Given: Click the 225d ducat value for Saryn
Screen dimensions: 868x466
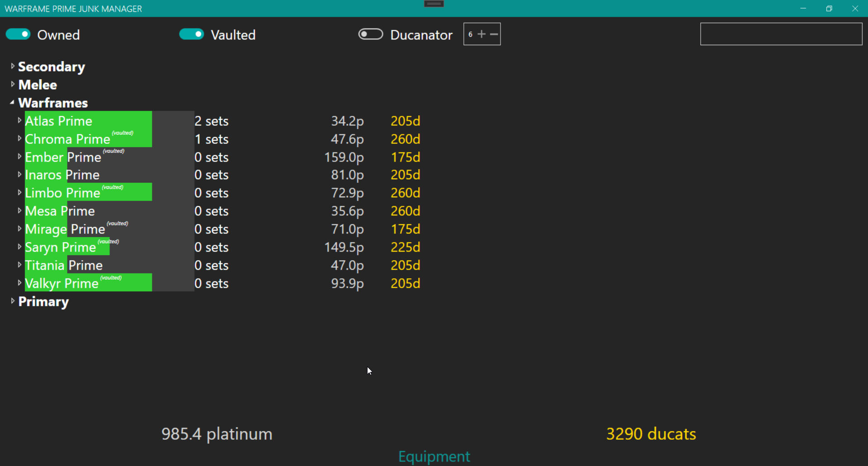Looking at the screenshot, I should 406,247.
